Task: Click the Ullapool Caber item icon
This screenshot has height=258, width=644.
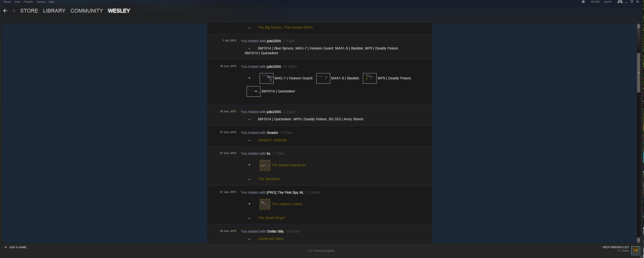Action: 265,204
